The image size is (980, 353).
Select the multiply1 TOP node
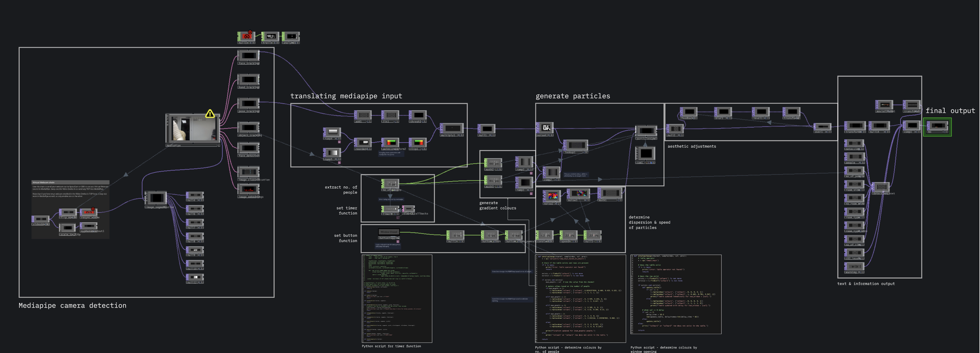pos(452,128)
